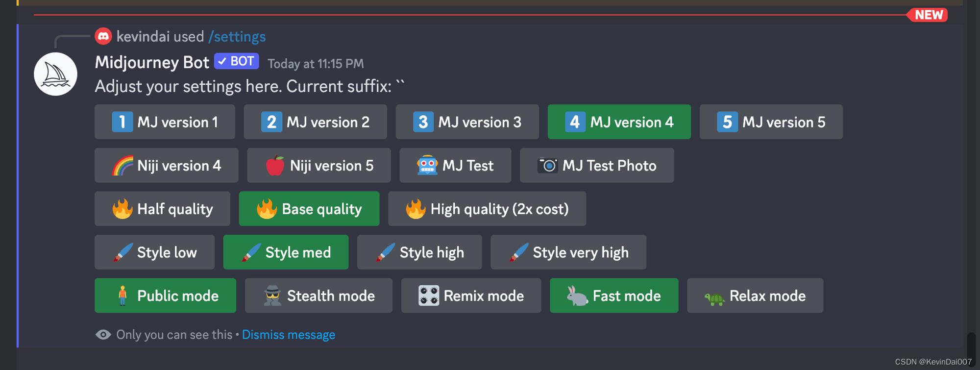Select MJ version 3 button
Image resolution: width=980 pixels, height=370 pixels.
(467, 122)
